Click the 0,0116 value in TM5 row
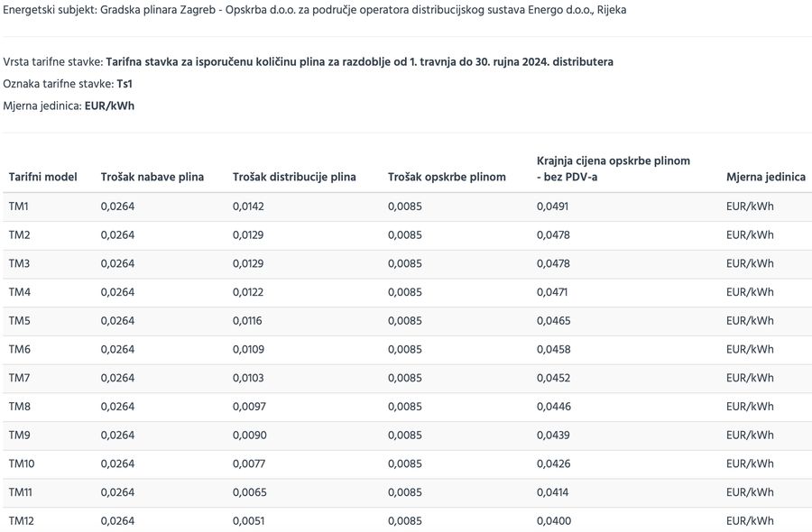The image size is (812, 532). [247, 321]
